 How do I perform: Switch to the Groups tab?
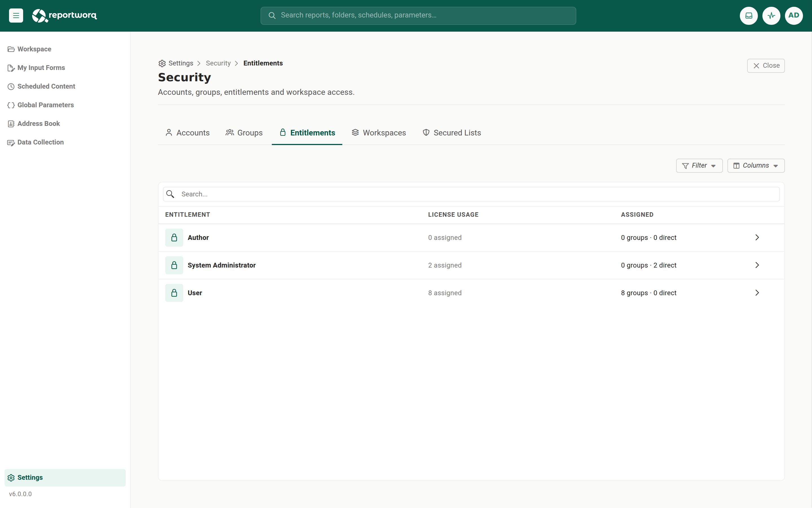coord(244,133)
